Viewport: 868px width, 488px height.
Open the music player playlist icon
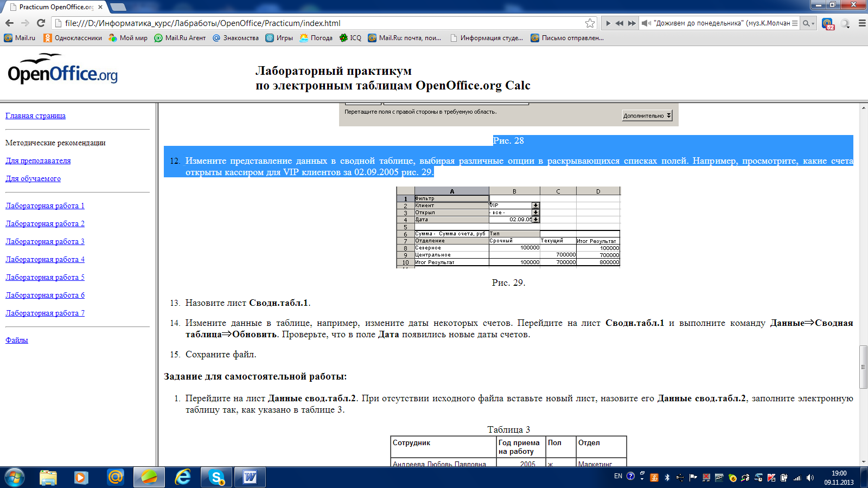point(795,23)
